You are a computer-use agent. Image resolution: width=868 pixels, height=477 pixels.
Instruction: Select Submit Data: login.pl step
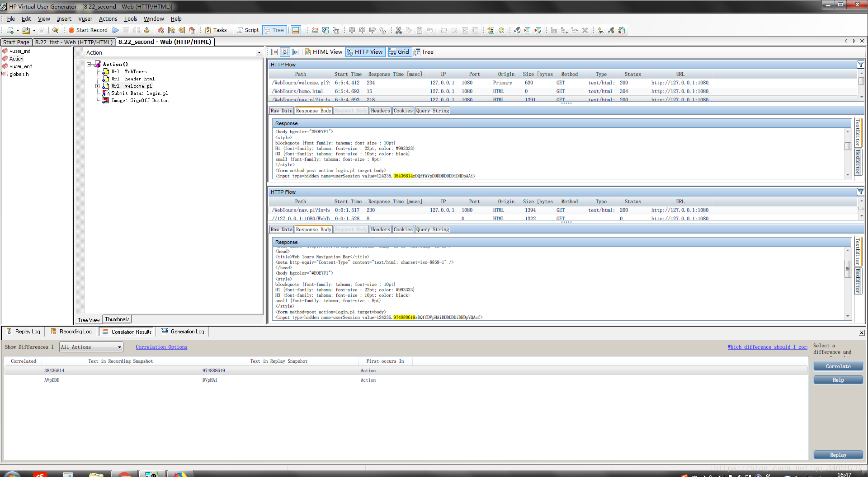point(140,93)
